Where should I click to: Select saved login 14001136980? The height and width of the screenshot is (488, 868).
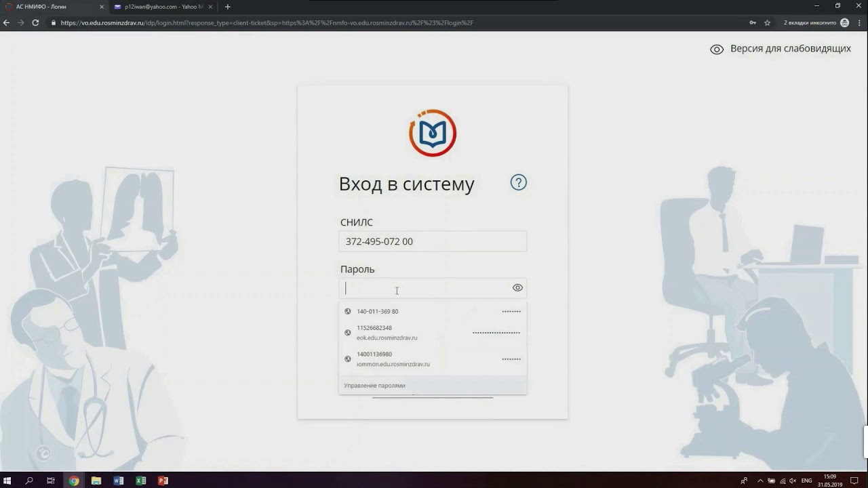pos(433,359)
